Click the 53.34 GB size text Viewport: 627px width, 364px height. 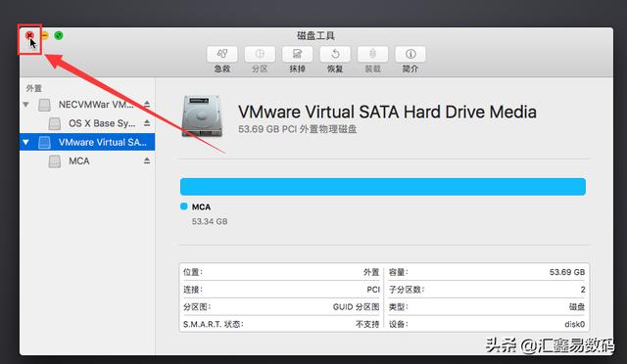[210, 221]
